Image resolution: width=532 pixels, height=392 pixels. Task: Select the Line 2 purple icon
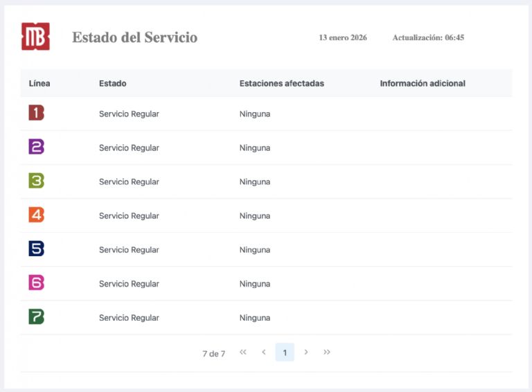pos(36,147)
